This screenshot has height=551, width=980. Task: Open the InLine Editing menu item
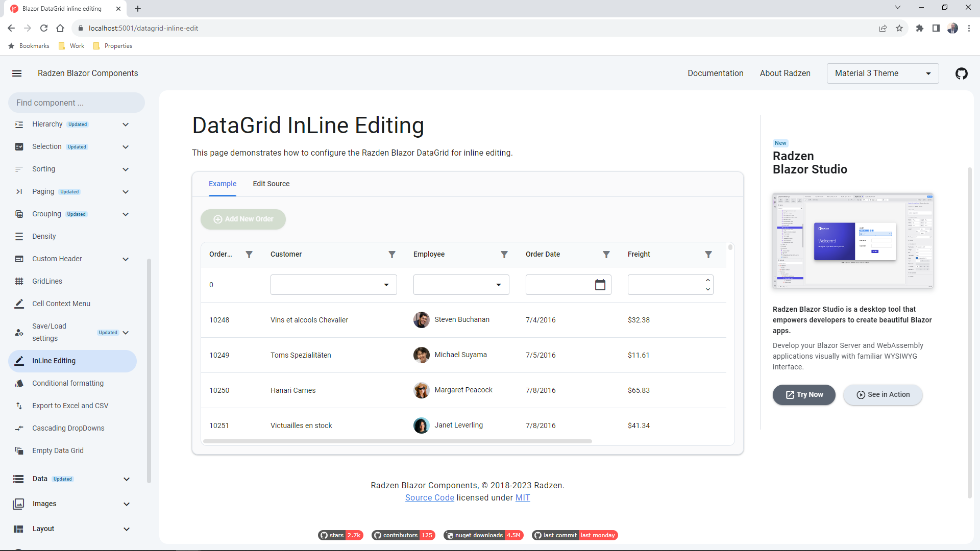tap(72, 361)
